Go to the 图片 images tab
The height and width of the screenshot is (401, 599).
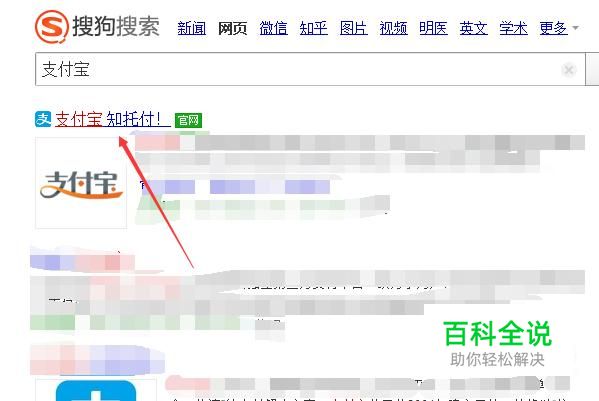(x=354, y=28)
